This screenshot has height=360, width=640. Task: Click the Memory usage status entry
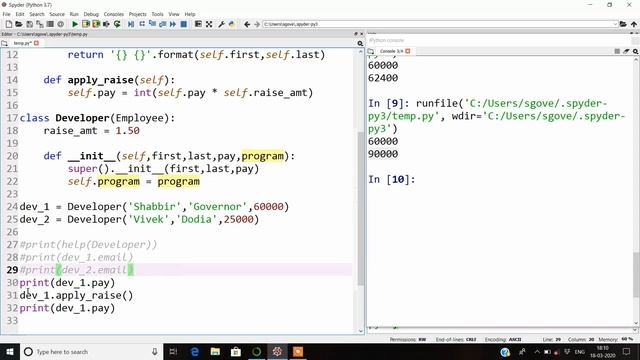pyautogui.click(x=616, y=340)
